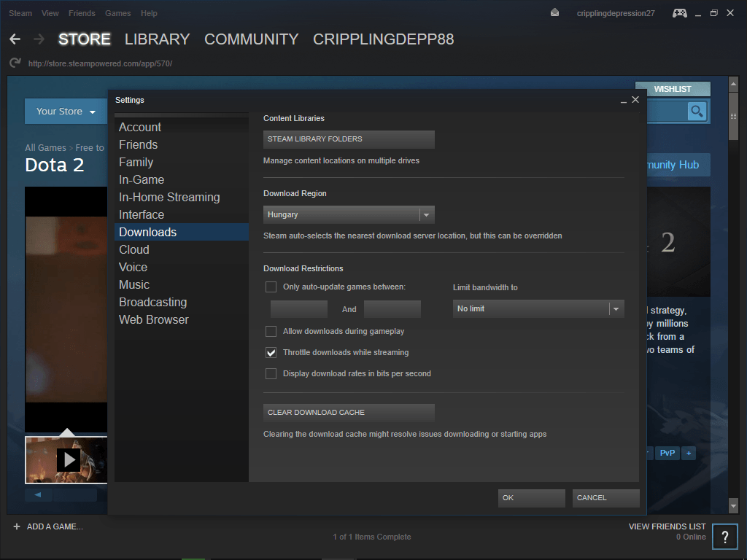Click the back navigation arrow
747x560 pixels.
15,39
